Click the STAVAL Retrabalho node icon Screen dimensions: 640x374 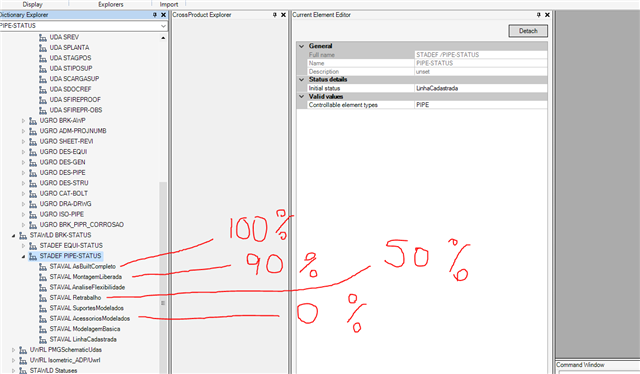coord(43,298)
